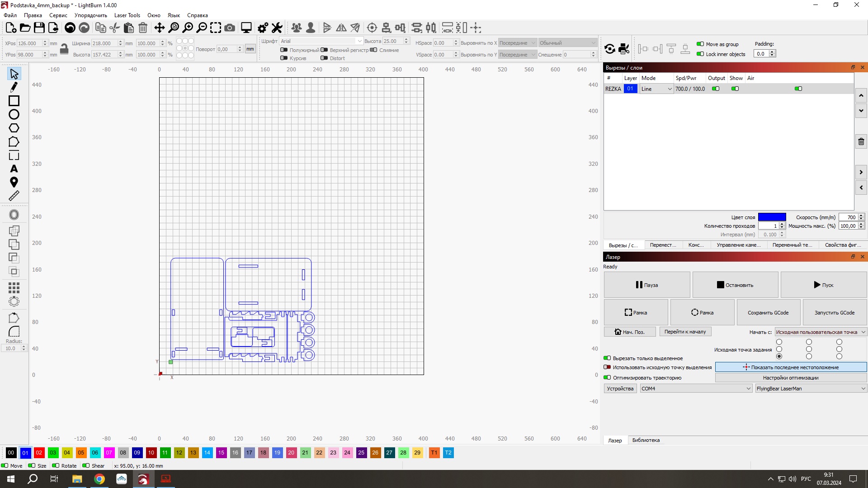Switch to the Библиотека tab
Screen dimensions: 868x488
[646, 440]
